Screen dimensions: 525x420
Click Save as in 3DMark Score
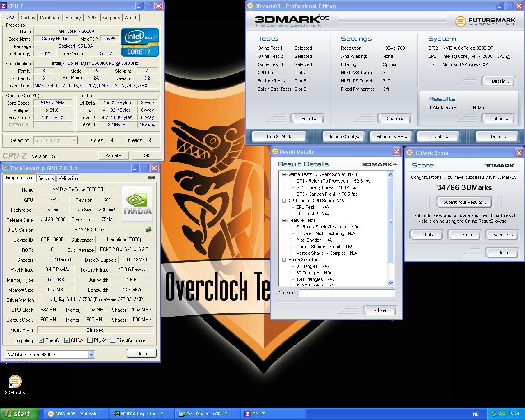[x=503, y=235]
